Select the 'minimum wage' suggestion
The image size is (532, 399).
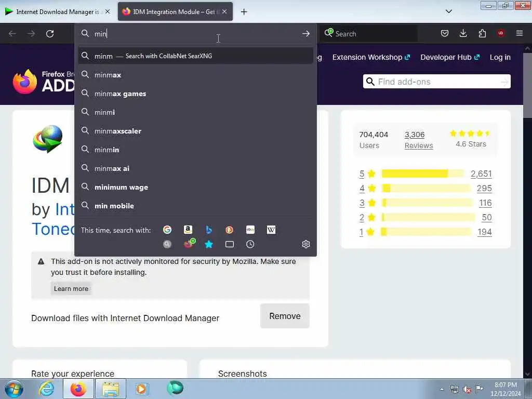195,187
